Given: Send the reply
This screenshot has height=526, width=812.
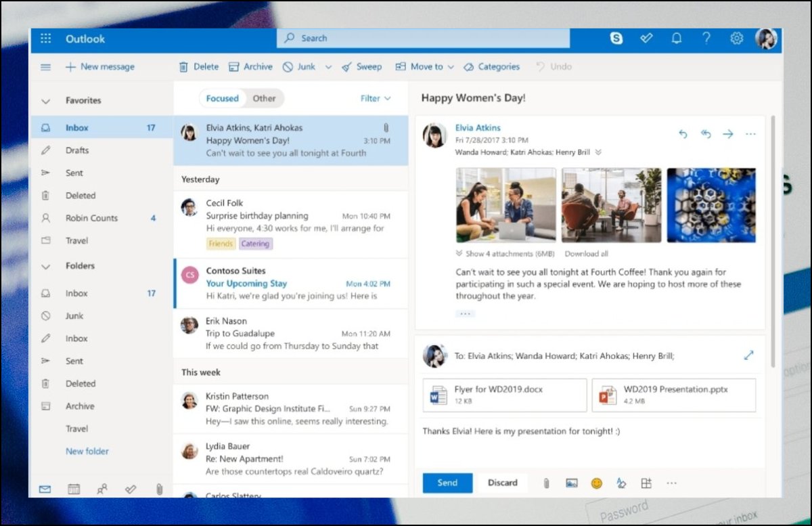Looking at the screenshot, I should pyautogui.click(x=447, y=483).
